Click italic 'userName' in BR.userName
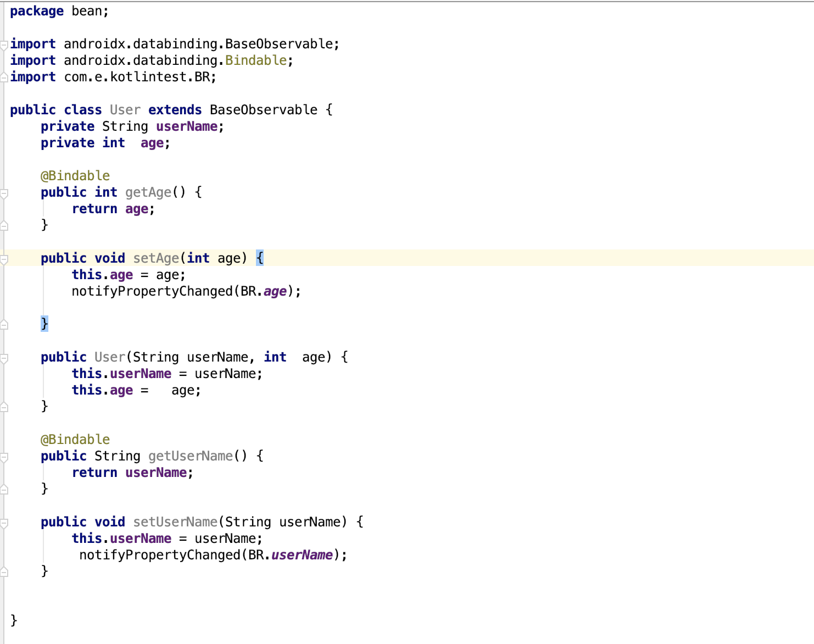The image size is (814, 644). coord(302,555)
